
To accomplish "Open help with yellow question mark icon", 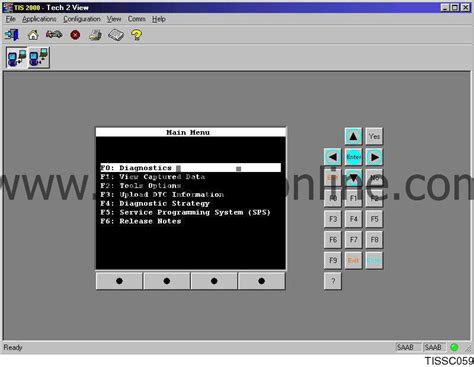I will [x=136, y=35].
